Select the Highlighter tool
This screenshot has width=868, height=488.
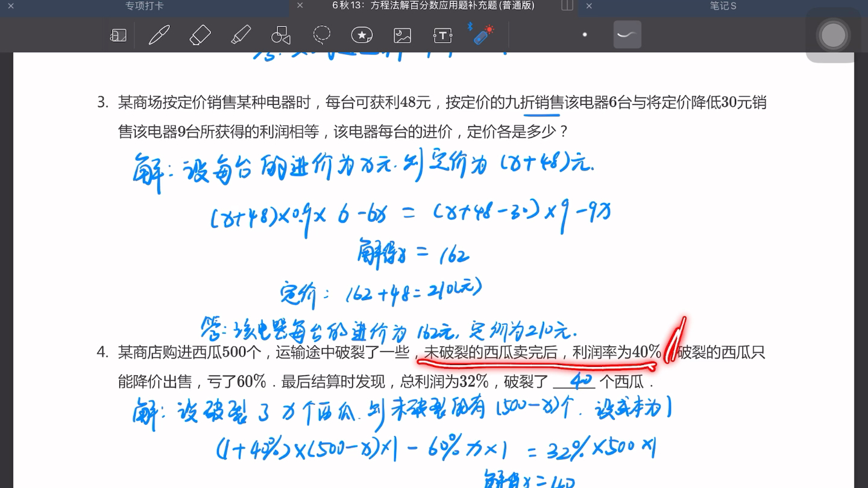click(241, 34)
